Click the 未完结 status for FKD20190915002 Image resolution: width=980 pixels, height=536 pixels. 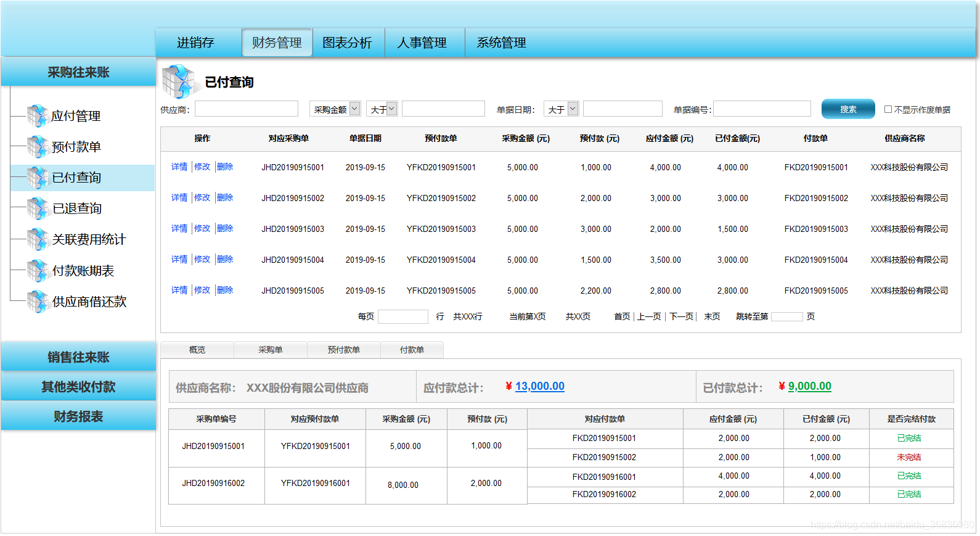[909, 457]
